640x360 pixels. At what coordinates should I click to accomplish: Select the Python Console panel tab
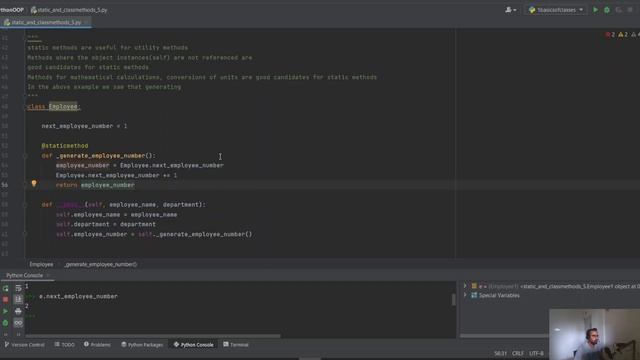(x=24, y=276)
